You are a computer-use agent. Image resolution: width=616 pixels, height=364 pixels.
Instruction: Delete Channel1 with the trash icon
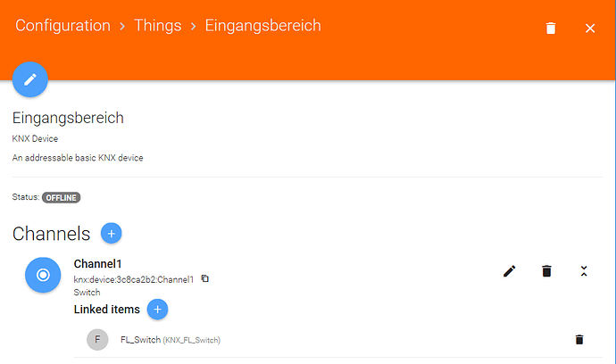(546, 271)
